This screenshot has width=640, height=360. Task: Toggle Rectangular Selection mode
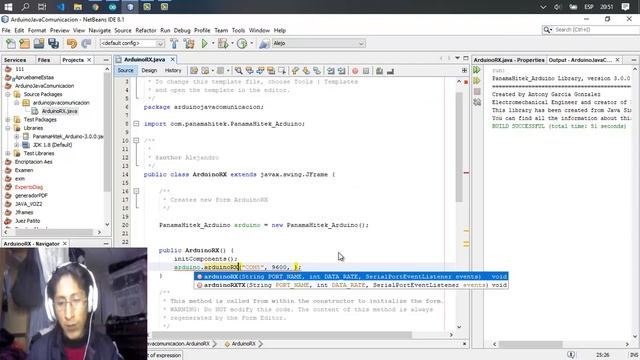[282, 71]
